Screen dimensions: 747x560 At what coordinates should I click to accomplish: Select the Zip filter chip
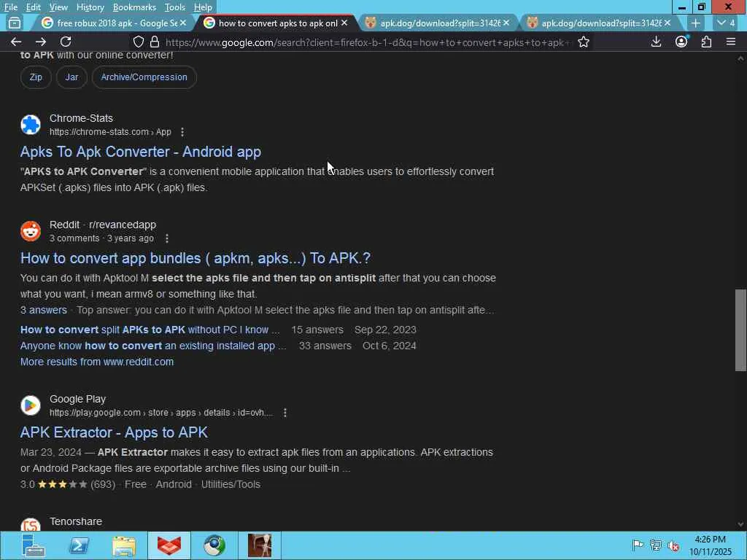coord(36,77)
